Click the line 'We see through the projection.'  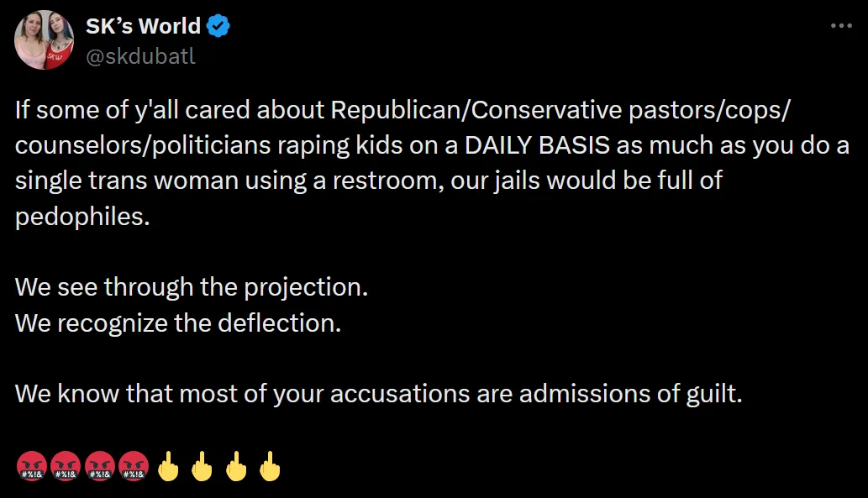pos(192,288)
